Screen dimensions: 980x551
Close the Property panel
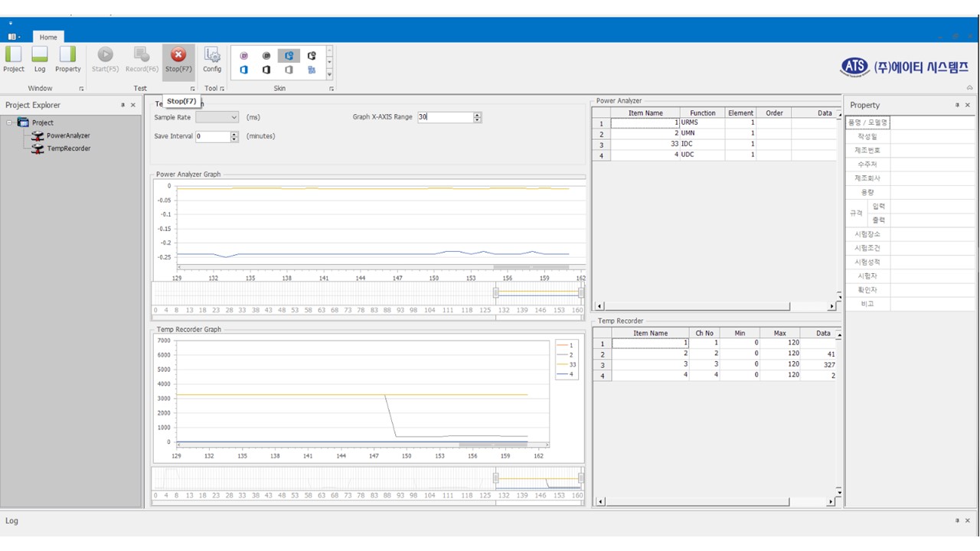(968, 105)
